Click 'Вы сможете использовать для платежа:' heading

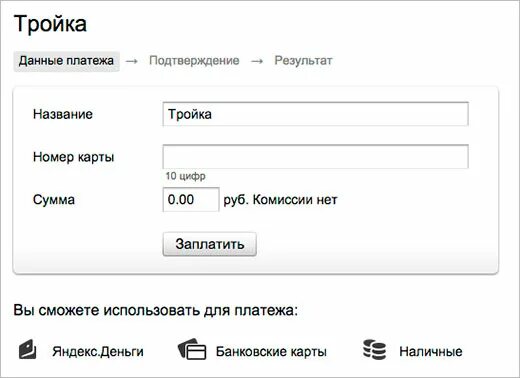click(x=156, y=310)
